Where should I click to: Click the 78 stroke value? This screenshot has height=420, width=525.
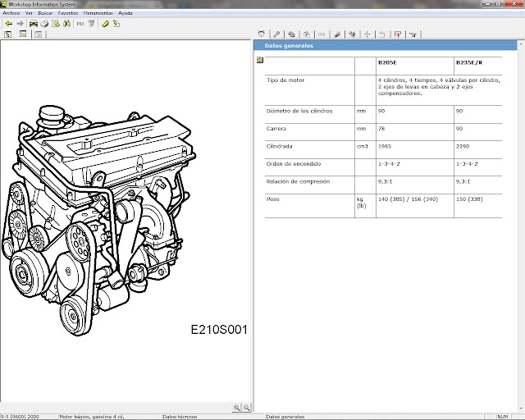pos(381,129)
